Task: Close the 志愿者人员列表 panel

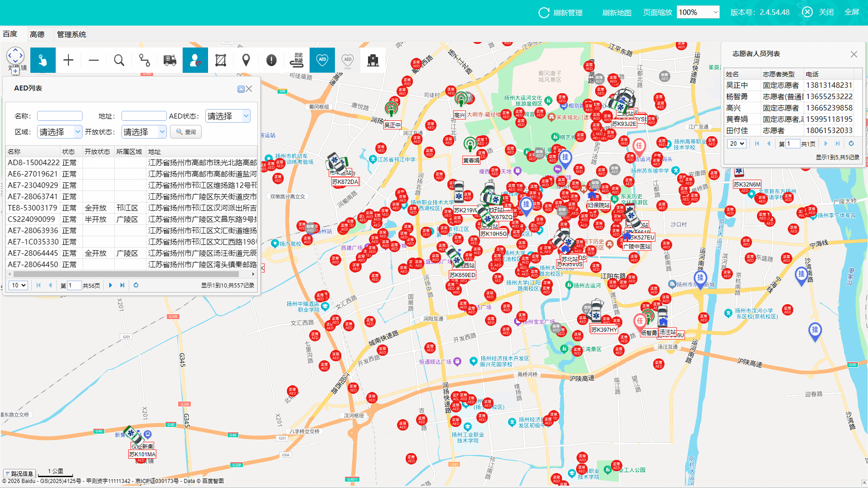Action: [854, 54]
